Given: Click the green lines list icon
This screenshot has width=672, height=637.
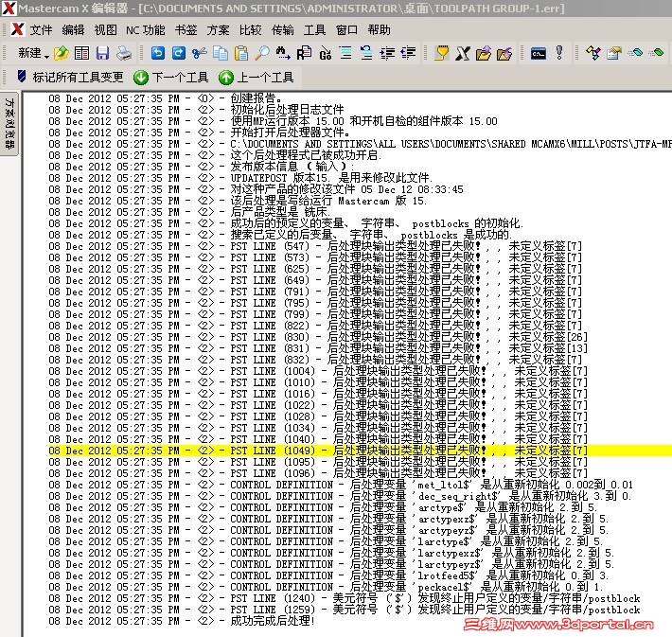Looking at the screenshot, I should click(x=345, y=53).
